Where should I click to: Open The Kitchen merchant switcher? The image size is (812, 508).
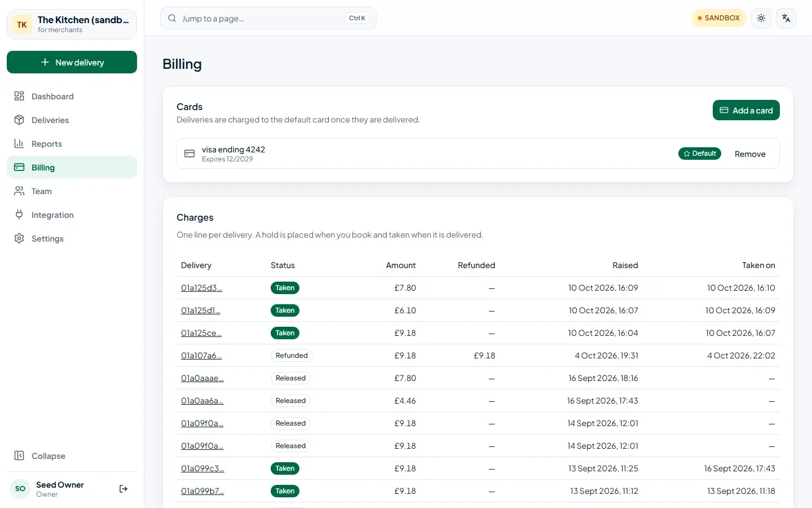[x=72, y=24]
